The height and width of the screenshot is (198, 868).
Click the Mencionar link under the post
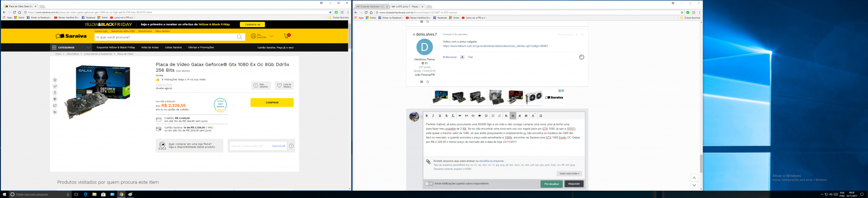pos(450,57)
